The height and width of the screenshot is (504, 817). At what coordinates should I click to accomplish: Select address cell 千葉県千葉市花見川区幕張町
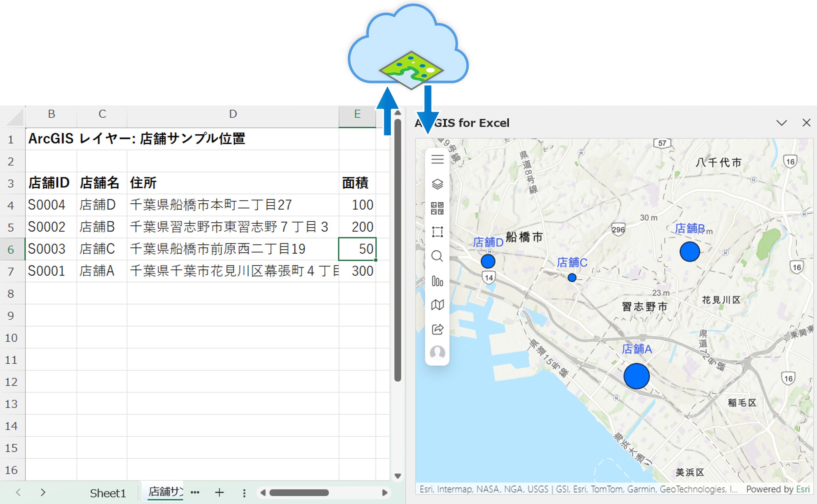(233, 271)
